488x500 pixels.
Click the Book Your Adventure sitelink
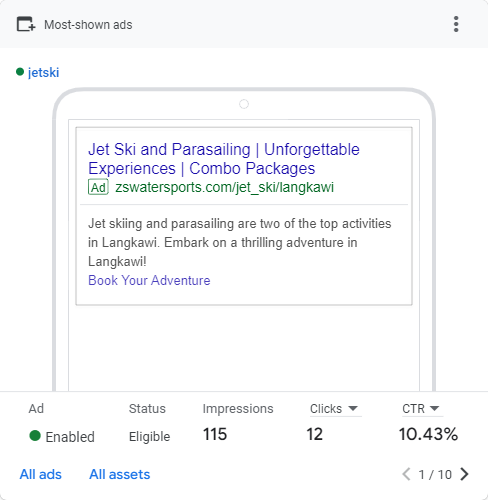coord(149,280)
